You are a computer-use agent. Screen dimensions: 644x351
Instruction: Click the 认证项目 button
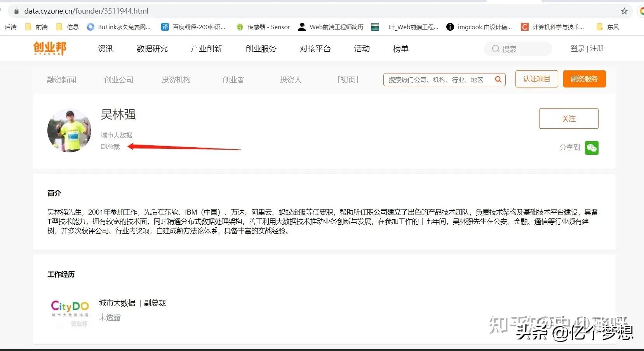(536, 79)
